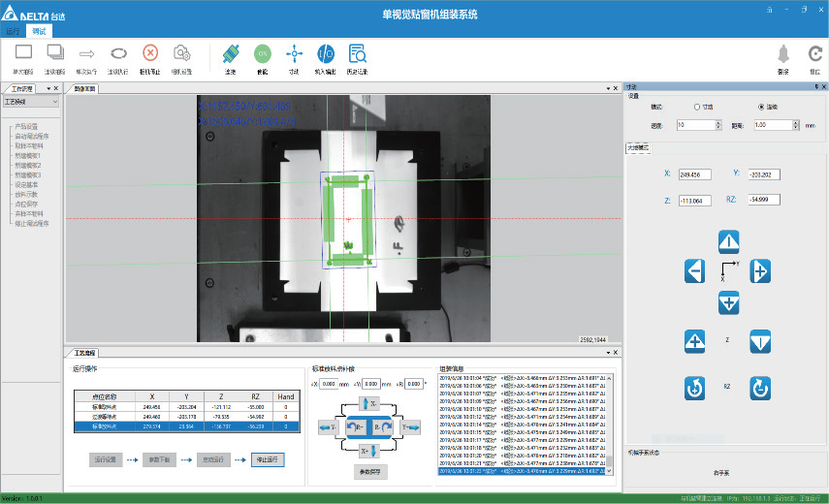The height and width of the screenshot is (504, 829).
Task: Jog with the down triangle plus arrow
Action: coord(728,302)
